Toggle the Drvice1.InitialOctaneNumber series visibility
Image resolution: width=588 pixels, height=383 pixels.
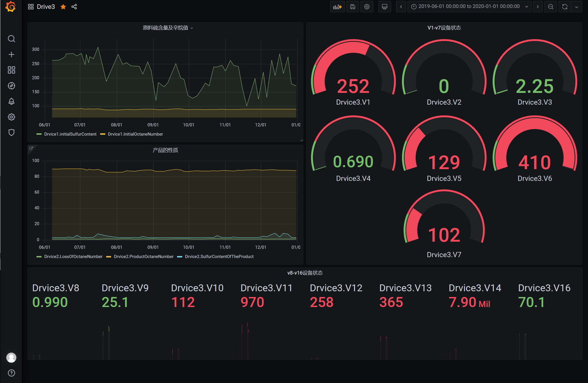(135, 134)
